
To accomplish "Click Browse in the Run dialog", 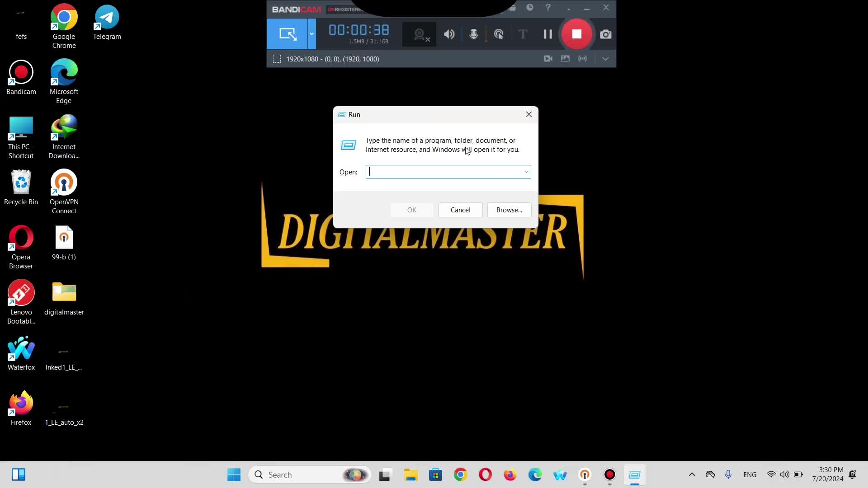I will pyautogui.click(x=509, y=210).
